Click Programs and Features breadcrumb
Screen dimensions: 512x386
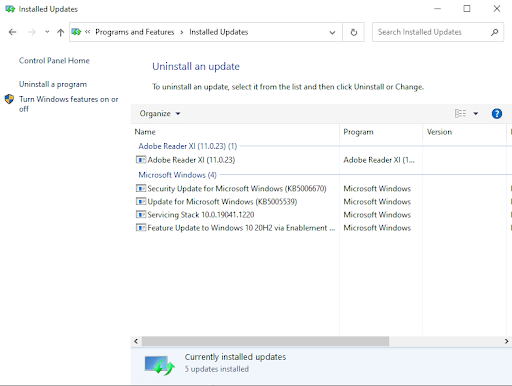click(x=135, y=32)
